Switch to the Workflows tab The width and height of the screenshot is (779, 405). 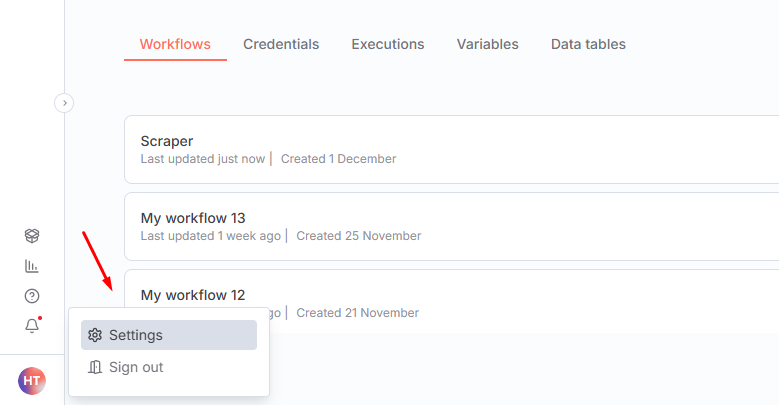[x=175, y=44]
